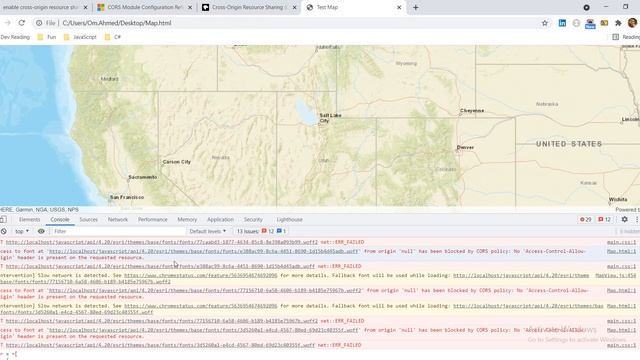Close the Test Map tab
The height and width of the screenshot is (360, 640).
click(399, 7)
